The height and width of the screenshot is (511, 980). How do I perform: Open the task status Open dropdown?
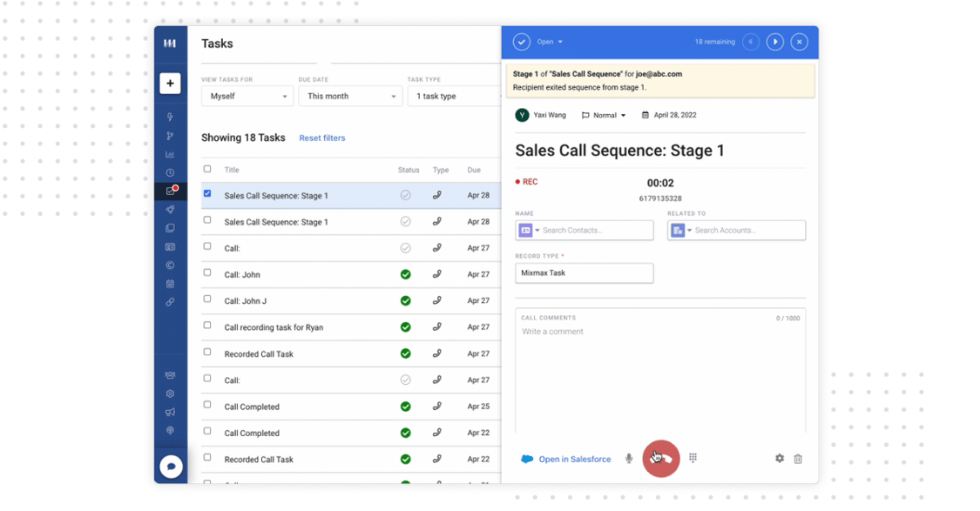(x=550, y=42)
